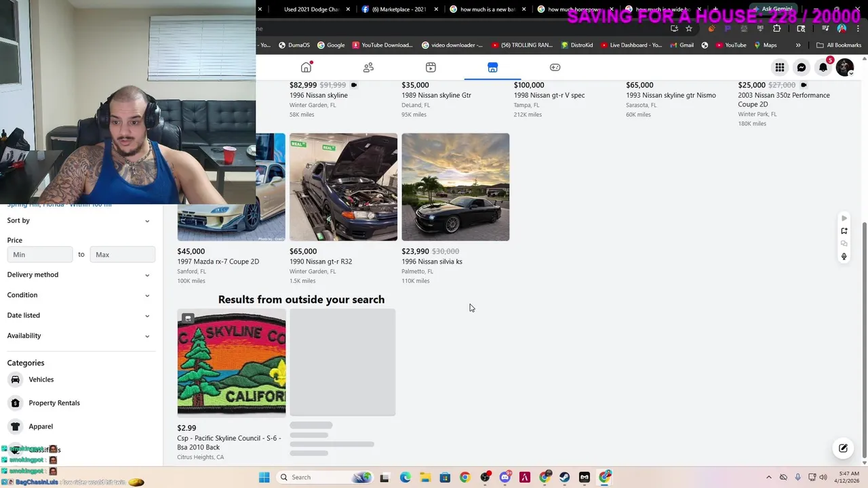Viewport: 868px width, 488px height.
Task: Open Facebook menu grid icon
Action: pos(780,67)
